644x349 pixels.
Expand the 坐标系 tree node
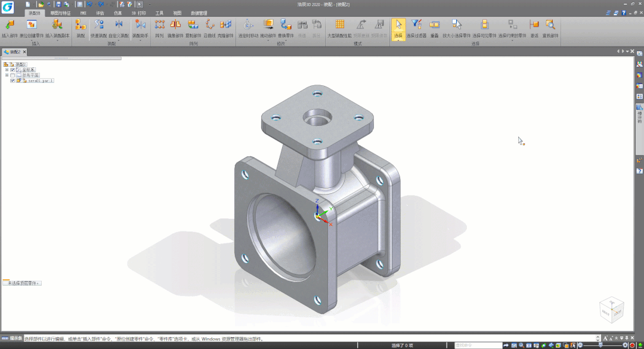[7, 70]
